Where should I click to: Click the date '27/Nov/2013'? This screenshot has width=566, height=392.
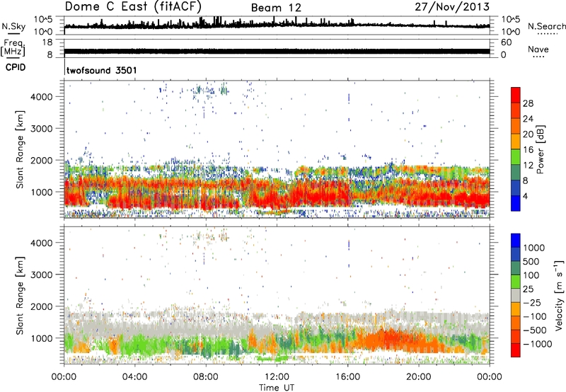pos(452,6)
